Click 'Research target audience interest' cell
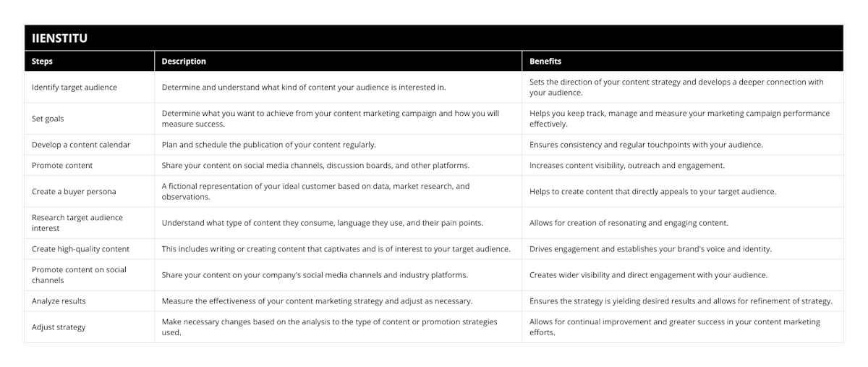Viewport: 868px width, 367px height. [77, 222]
